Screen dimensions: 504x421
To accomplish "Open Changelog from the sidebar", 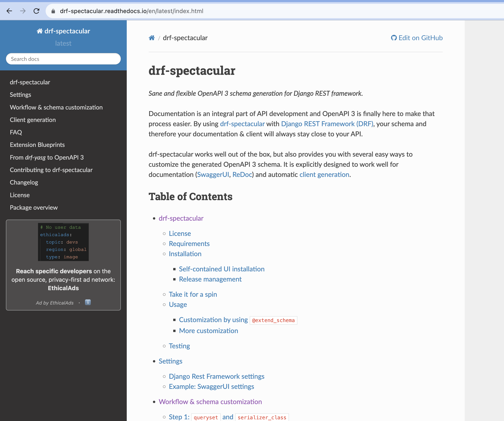I will 24,183.
